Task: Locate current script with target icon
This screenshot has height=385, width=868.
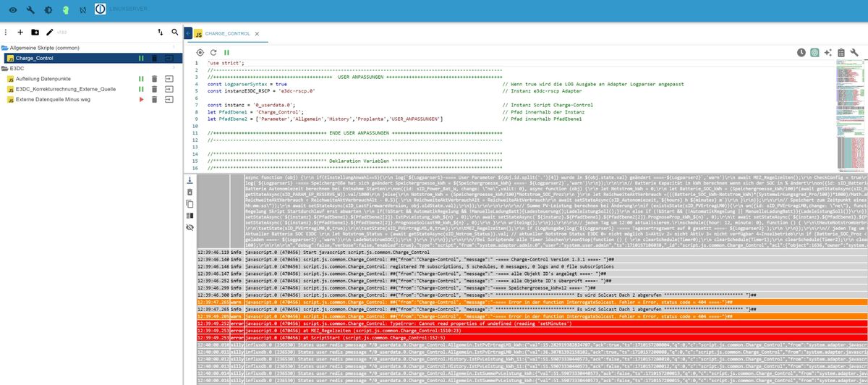Action: point(200,53)
